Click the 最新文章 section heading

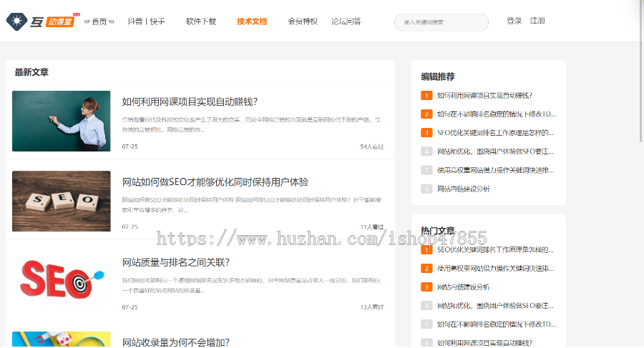click(x=31, y=72)
